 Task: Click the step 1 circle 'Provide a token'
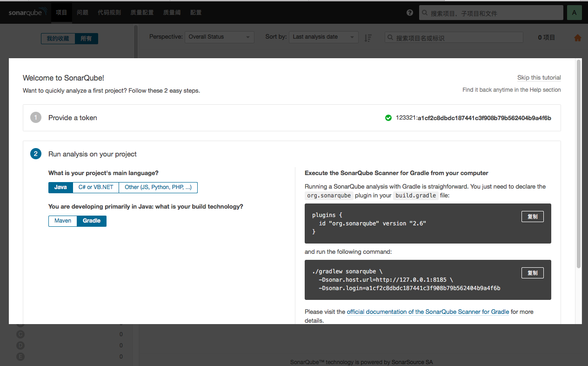click(36, 118)
